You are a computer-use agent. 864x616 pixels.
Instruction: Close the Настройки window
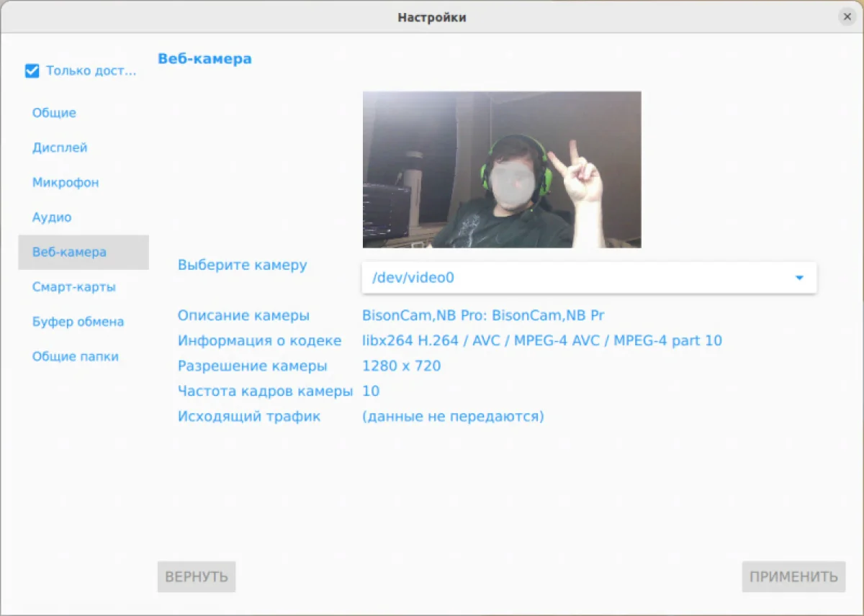coord(847,17)
